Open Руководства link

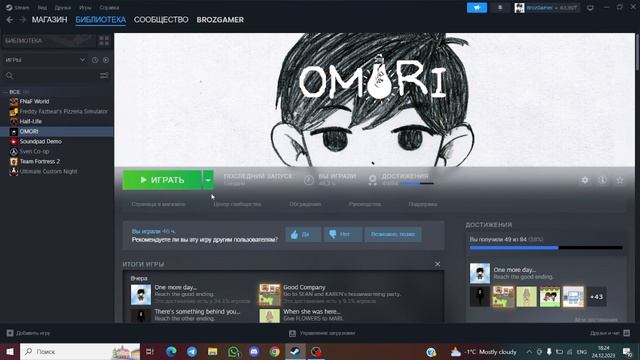click(x=365, y=204)
